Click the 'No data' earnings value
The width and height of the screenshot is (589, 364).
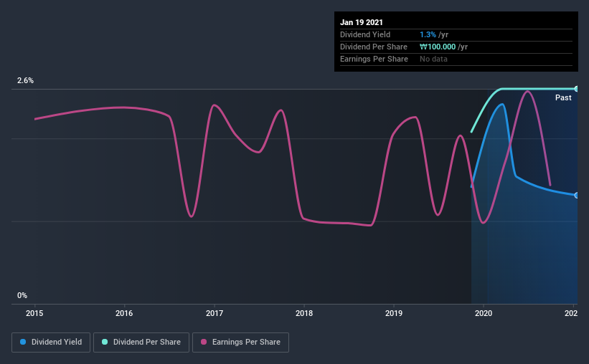[433, 59]
